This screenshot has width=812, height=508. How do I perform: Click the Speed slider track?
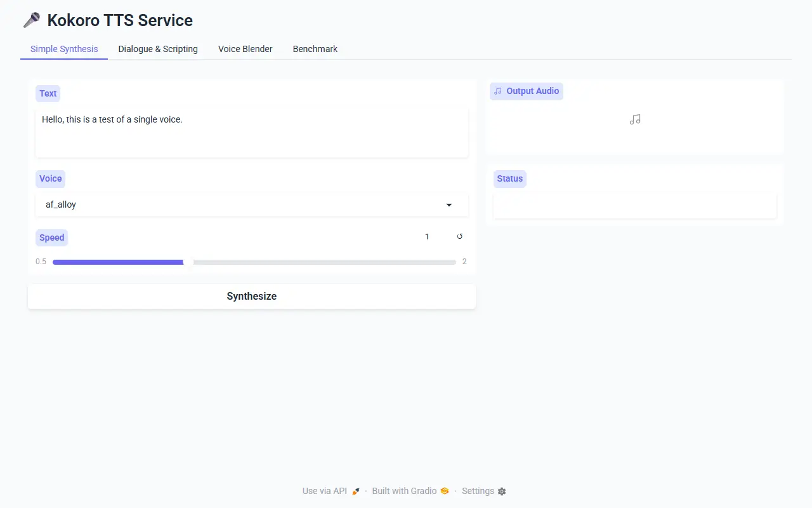click(x=254, y=262)
